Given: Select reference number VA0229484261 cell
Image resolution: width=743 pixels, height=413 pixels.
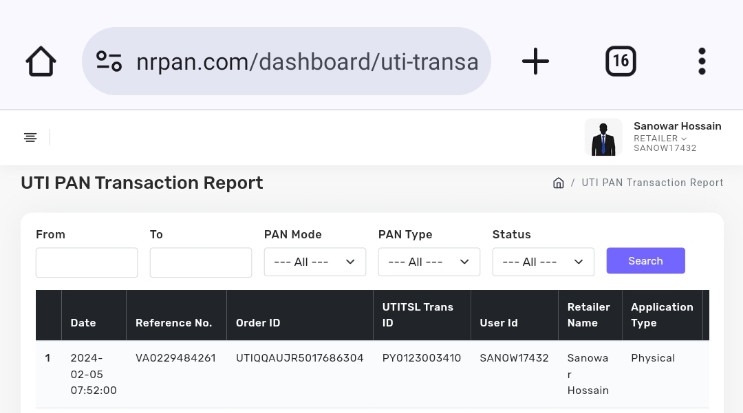Looking at the screenshot, I should [x=175, y=358].
